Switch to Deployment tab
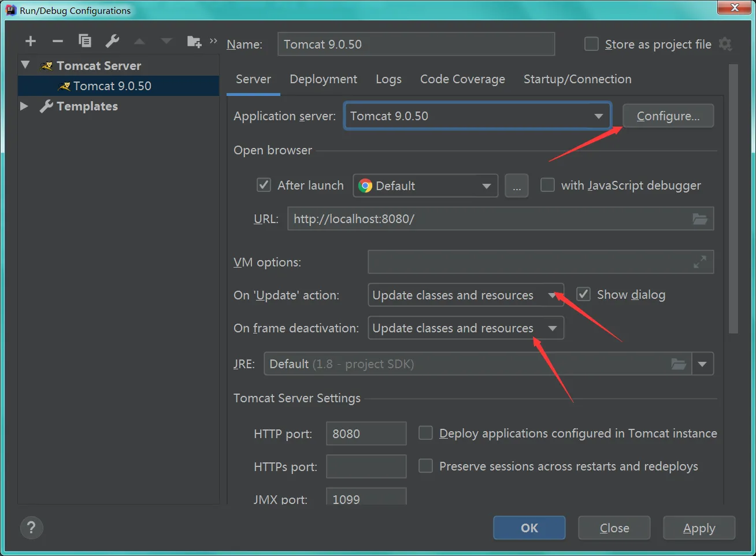Screen dimensions: 756x556 323,79
